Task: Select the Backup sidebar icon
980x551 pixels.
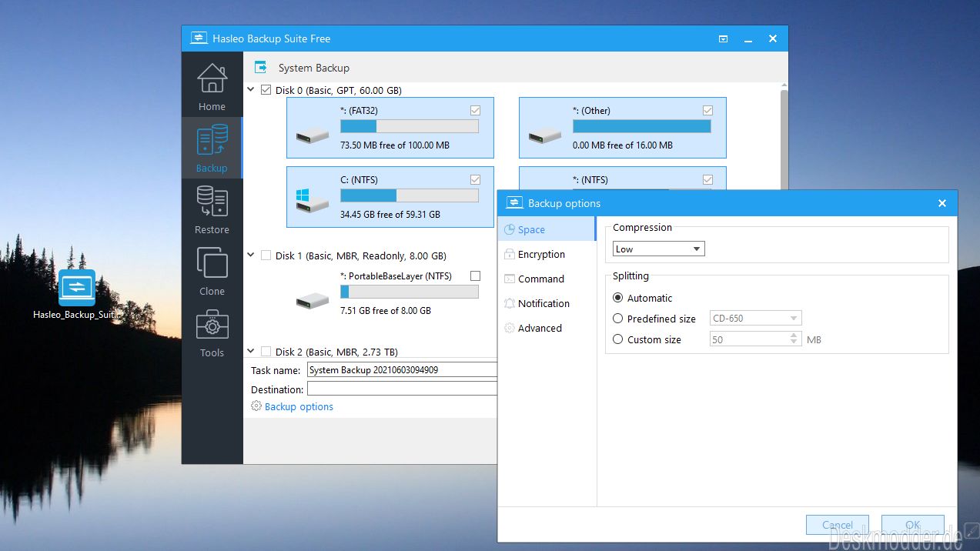Action: [x=212, y=140]
